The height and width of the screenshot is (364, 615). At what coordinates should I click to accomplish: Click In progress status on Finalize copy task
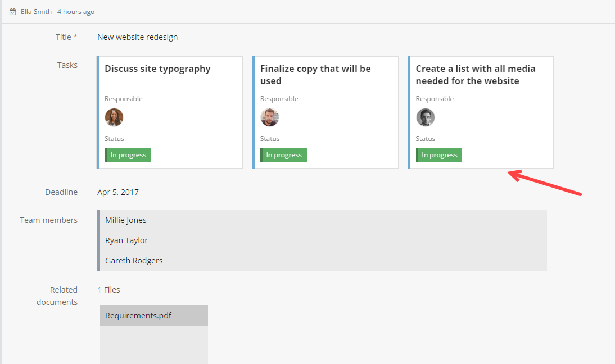[284, 155]
